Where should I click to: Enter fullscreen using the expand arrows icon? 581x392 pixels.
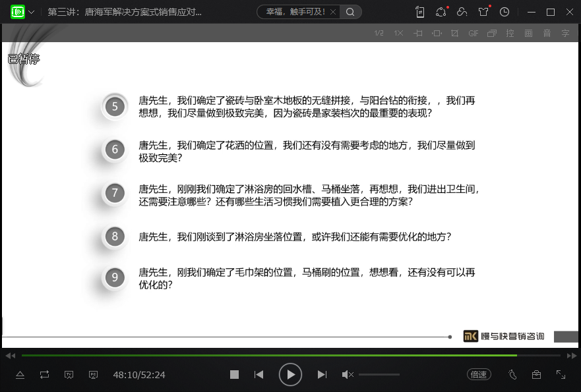[x=561, y=374]
